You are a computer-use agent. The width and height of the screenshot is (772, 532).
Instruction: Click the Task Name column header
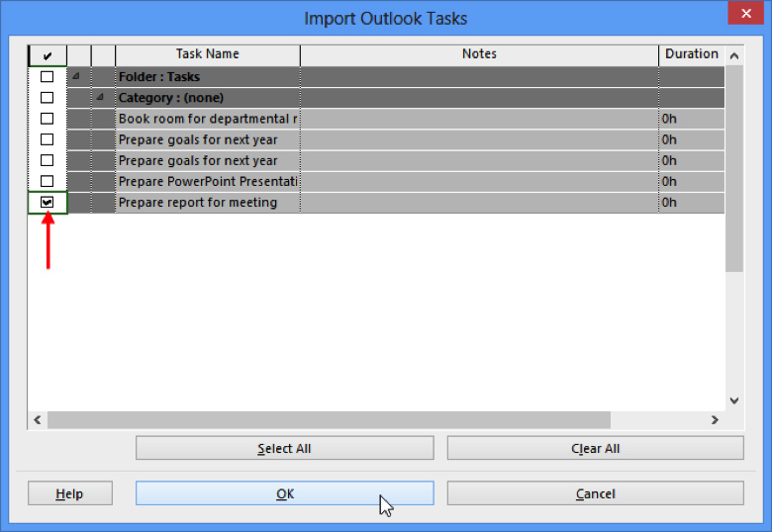point(207,54)
